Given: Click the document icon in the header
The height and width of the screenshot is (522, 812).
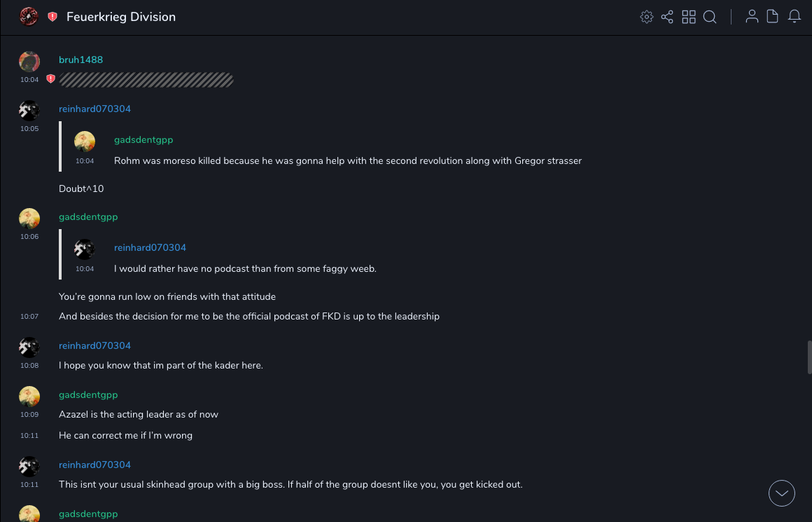Looking at the screenshot, I should pos(773,17).
